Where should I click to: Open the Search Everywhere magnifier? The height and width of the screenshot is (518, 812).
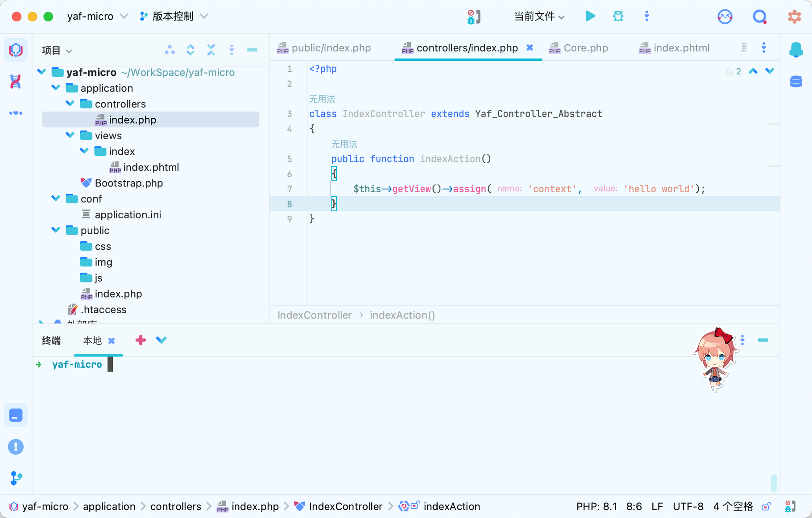pos(759,17)
